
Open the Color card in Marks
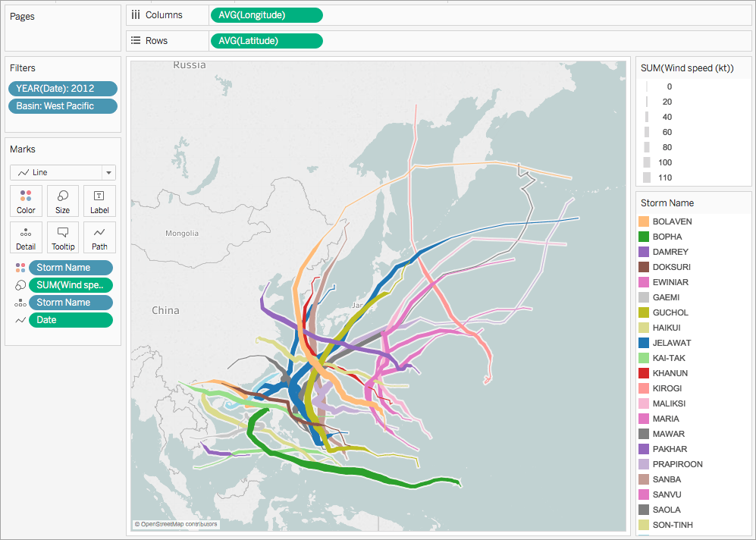click(26, 201)
